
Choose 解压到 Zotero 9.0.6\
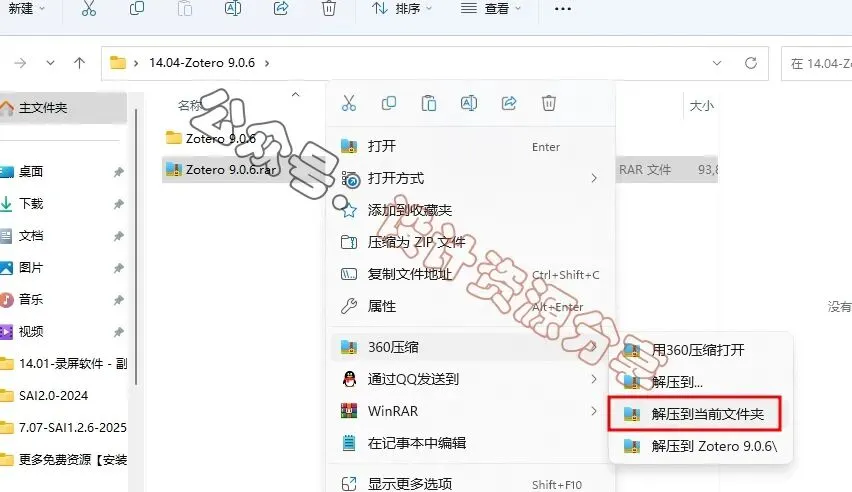700,446
